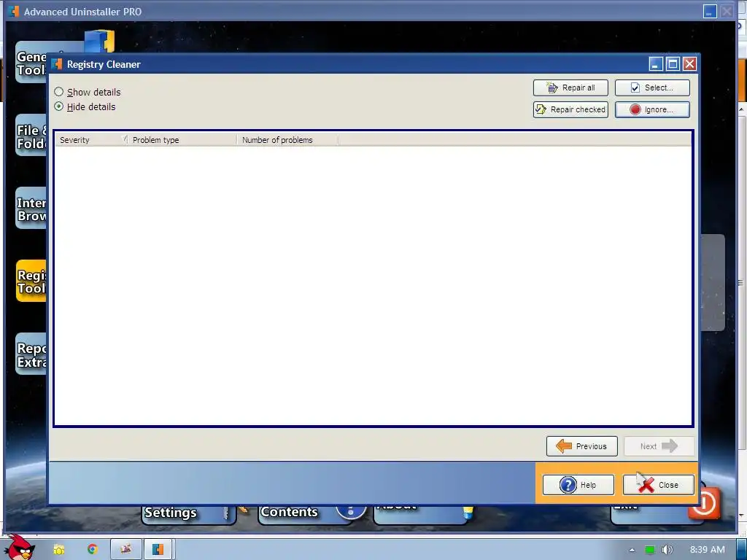
Task: Open Reports & Extras in the sidebar
Action: click(31, 354)
